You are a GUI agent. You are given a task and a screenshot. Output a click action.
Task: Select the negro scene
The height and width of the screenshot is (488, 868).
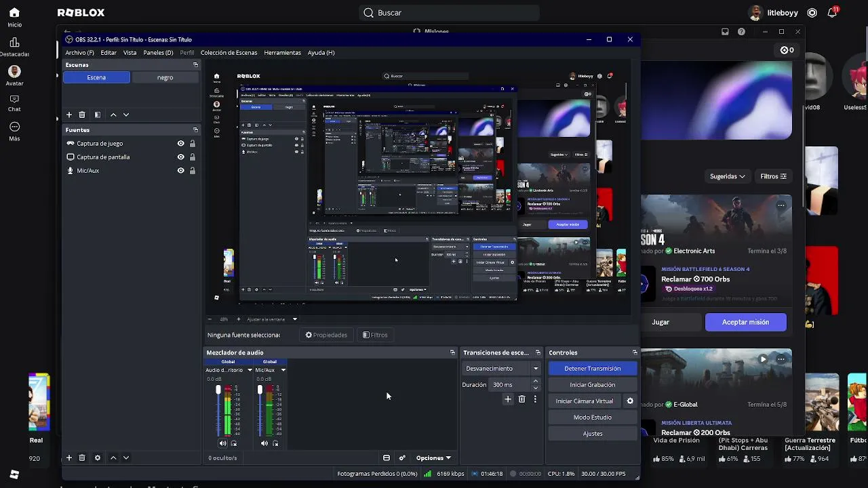(x=165, y=77)
